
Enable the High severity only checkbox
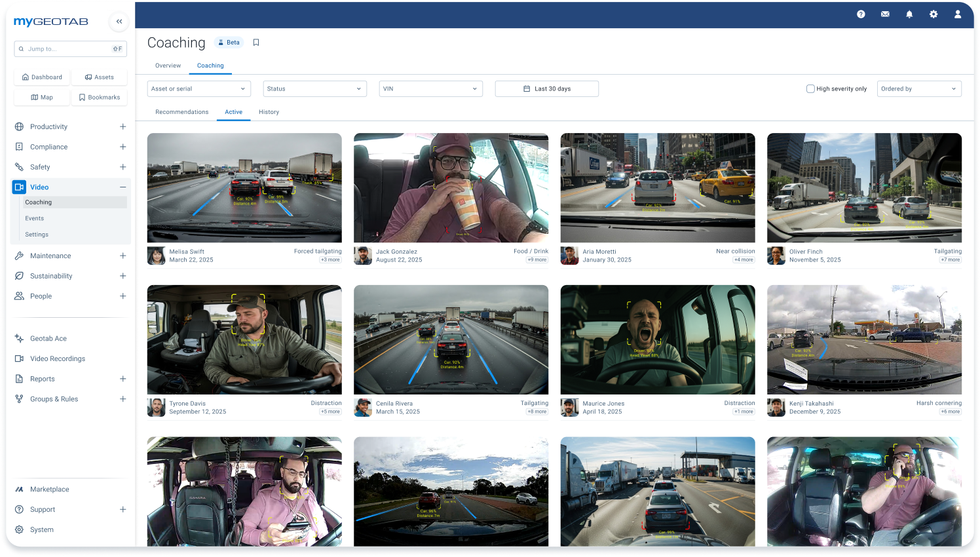coord(810,88)
